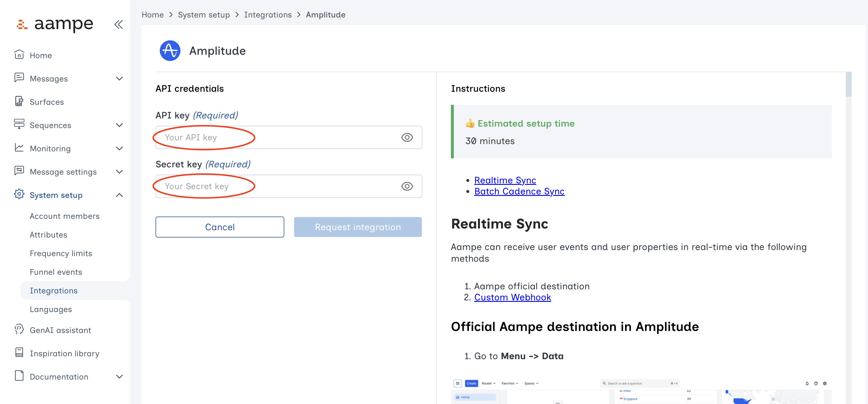
Task: Expand the Documentation section chevron
Action: (x=119, y=377)
